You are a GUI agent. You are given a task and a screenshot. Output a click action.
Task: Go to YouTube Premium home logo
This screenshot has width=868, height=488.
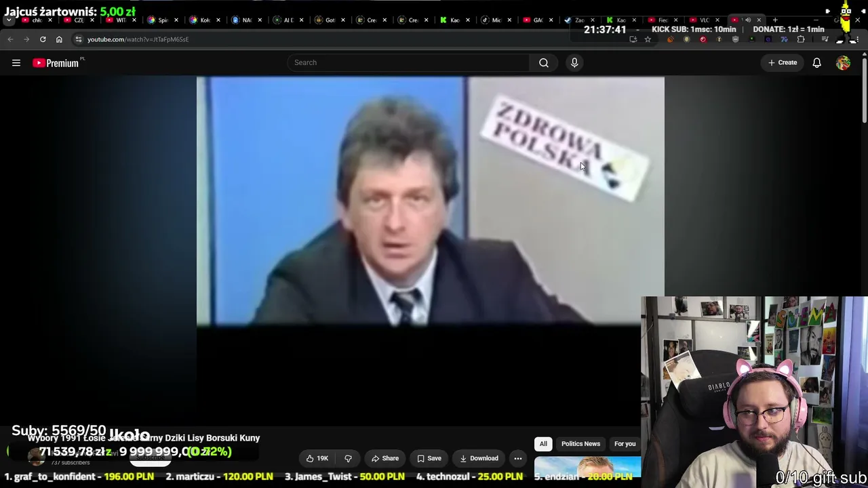tap(56, 63)
